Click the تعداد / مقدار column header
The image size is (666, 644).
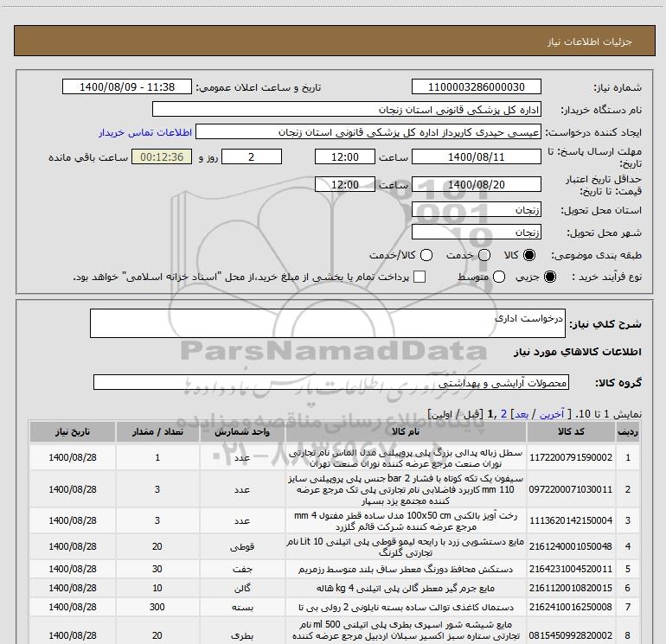[x=157, y=431]
